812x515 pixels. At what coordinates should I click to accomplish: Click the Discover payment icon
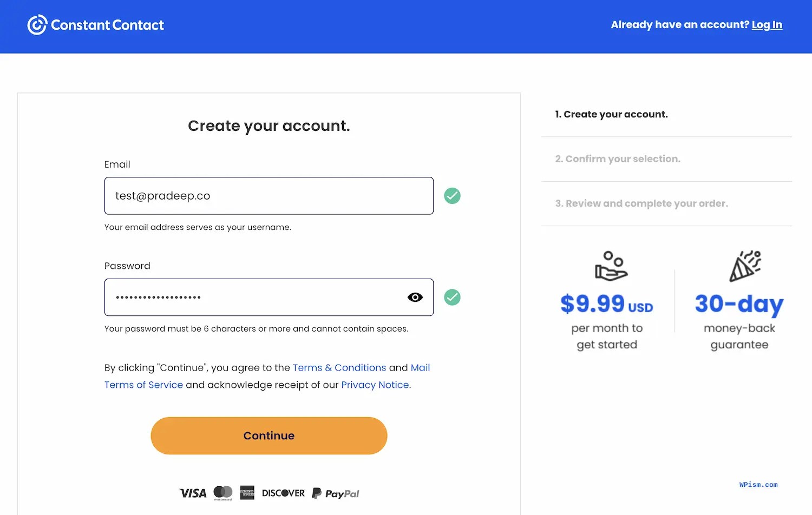tap(283, 493)
